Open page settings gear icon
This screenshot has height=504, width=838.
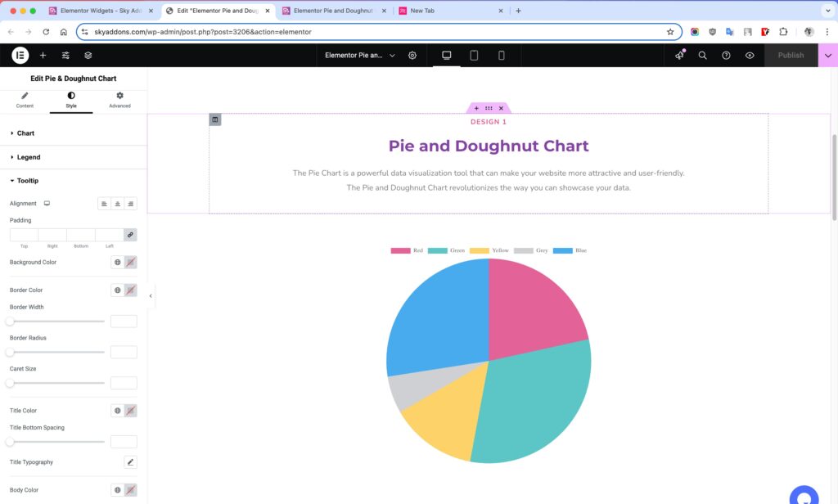coord(412,55)
